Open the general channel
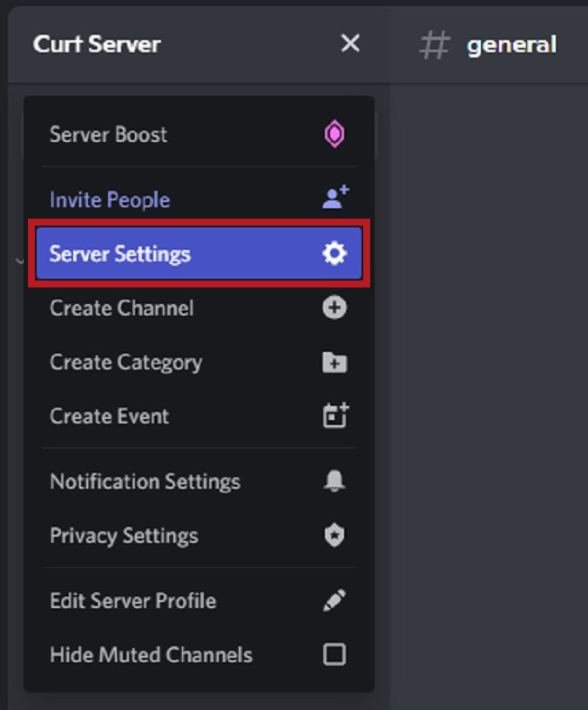The width and height of the screenshot is (588, 710). click(x=511, y=44)
